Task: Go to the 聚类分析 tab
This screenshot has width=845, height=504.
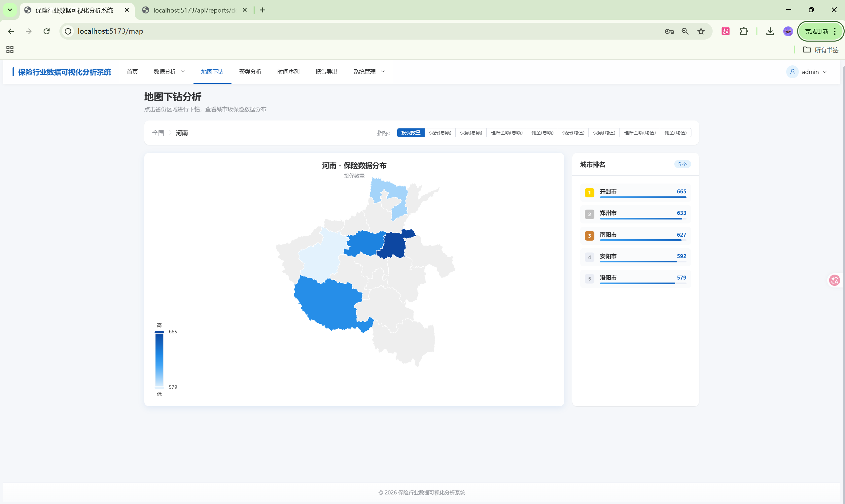Action: click(x=250, y=72)
